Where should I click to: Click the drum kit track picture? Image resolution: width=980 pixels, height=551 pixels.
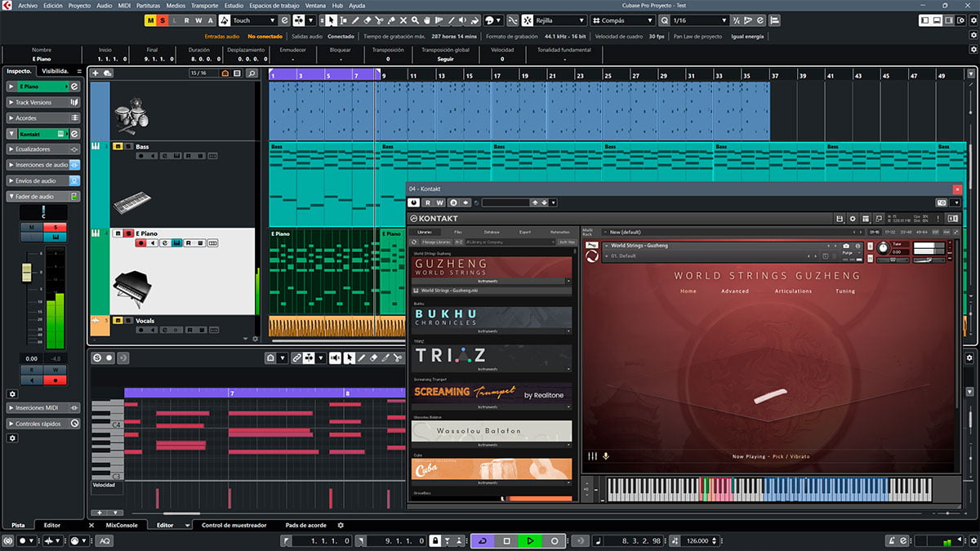pos(131,118)
